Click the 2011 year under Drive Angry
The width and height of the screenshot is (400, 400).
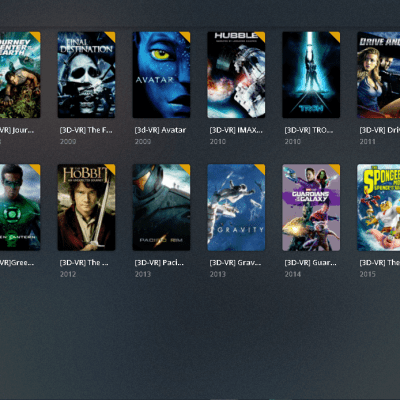pos(367,142)
